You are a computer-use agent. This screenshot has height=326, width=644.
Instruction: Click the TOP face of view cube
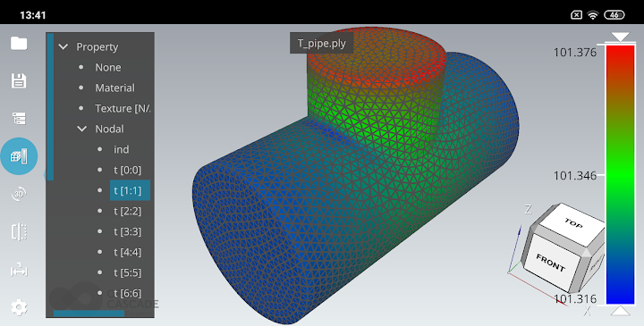click(x=572, y=223)
